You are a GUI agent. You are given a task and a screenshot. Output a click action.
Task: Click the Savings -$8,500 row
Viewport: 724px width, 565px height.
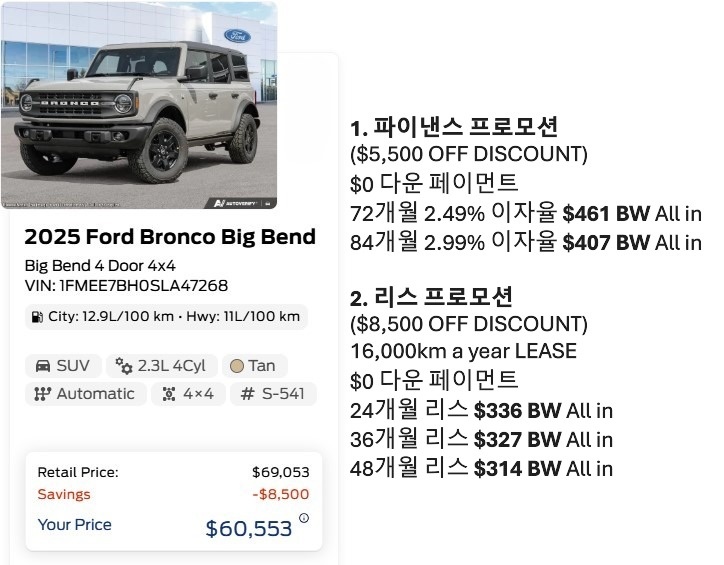(173, 494)
